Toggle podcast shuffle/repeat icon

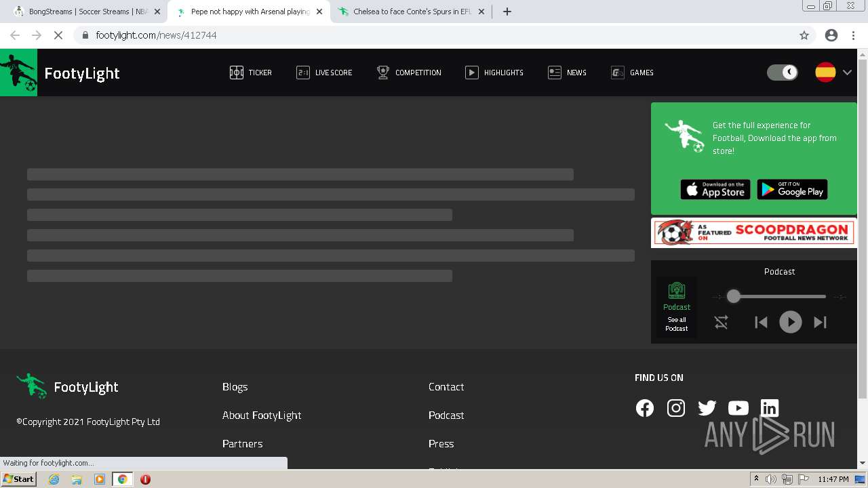[x=721, y=323]
